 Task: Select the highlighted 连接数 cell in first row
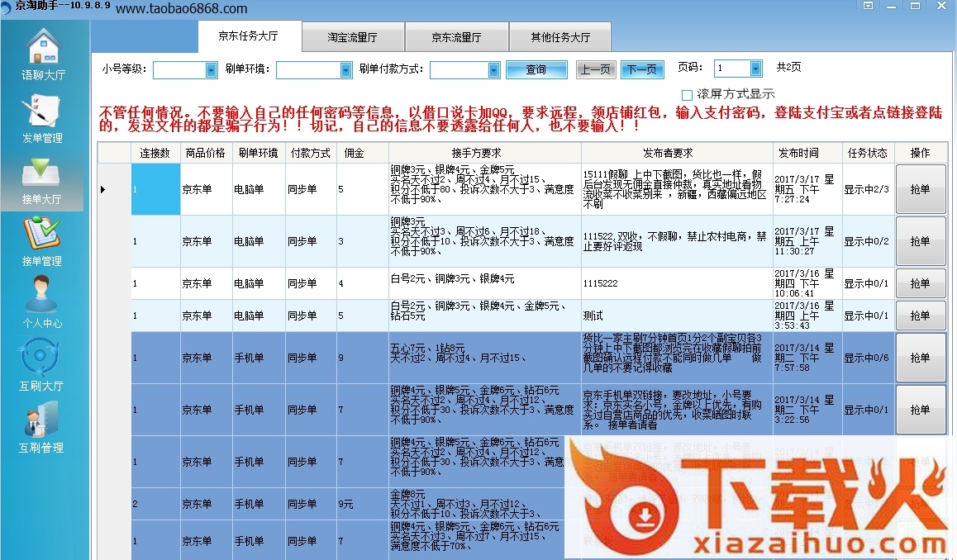(155, 189)
